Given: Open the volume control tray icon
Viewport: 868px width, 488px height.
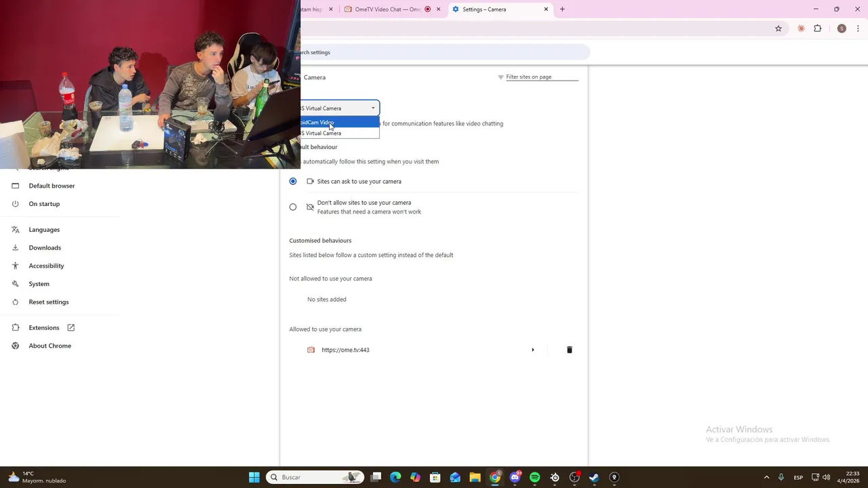Looking at the screenshot, I should coord(826,477).
